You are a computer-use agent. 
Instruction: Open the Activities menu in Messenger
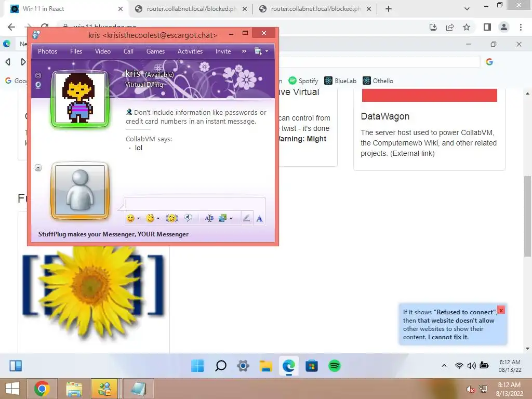coord(190,51)
